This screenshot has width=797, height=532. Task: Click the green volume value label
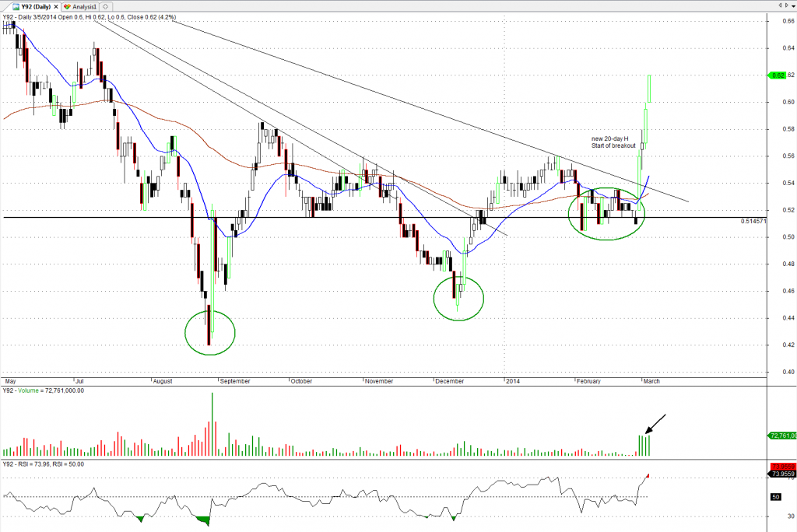click(781, 436)
